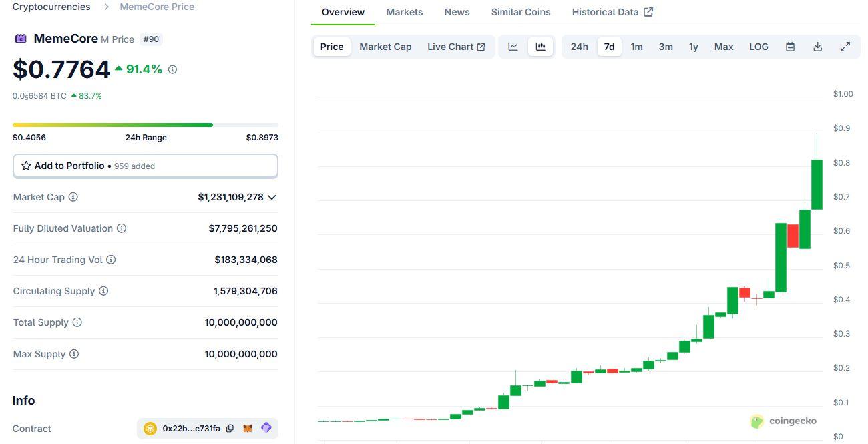The image size is (868, 444).
Task: Switch chart to Market Cap
Action: coord(385,47)
